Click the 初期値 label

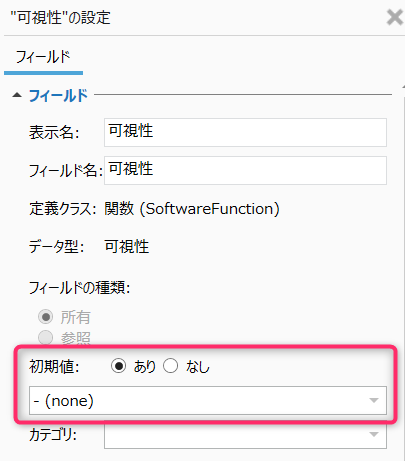[x=54, y=367]
